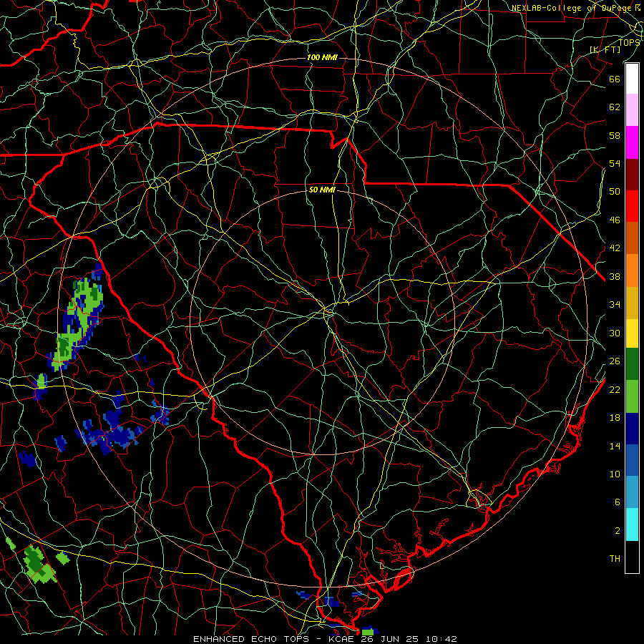This screenshot has height=644, width=644.
Task: Click the 34 value on the legend
Action: pos(615,305)
